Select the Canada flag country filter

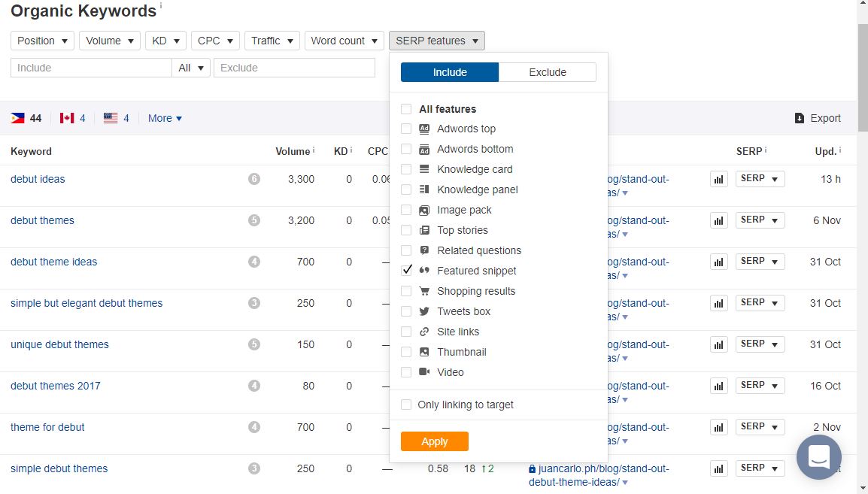[67, 118]
